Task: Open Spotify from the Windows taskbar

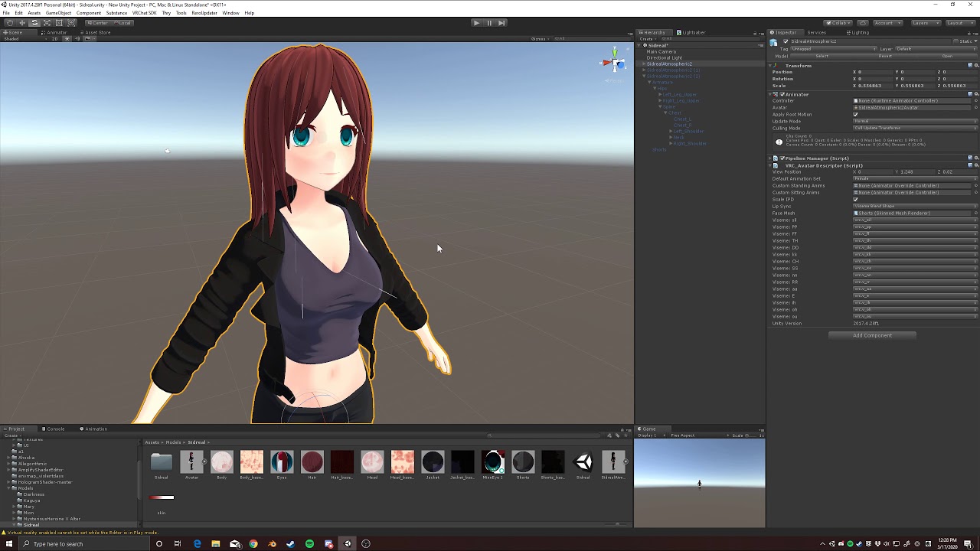Action: coord(309,544)
